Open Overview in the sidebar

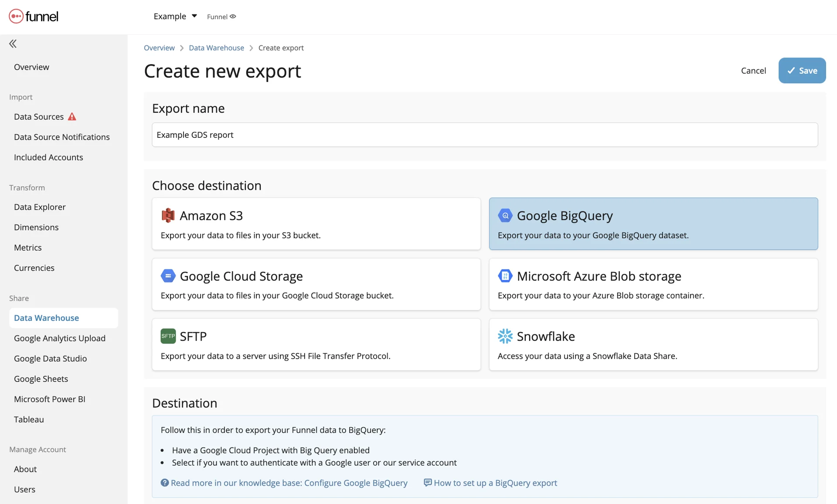[31, 67]
